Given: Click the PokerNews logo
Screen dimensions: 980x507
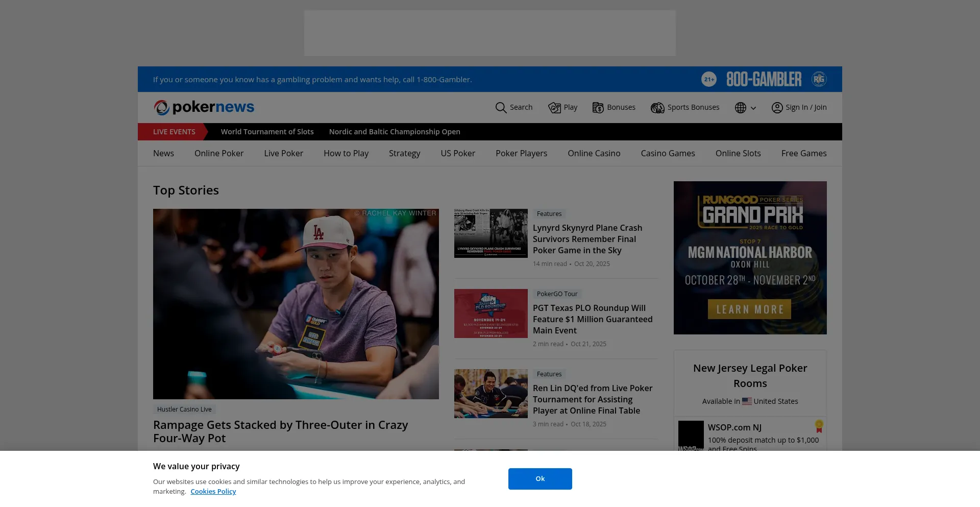Looking at the screenshot, I should (204, 107).
